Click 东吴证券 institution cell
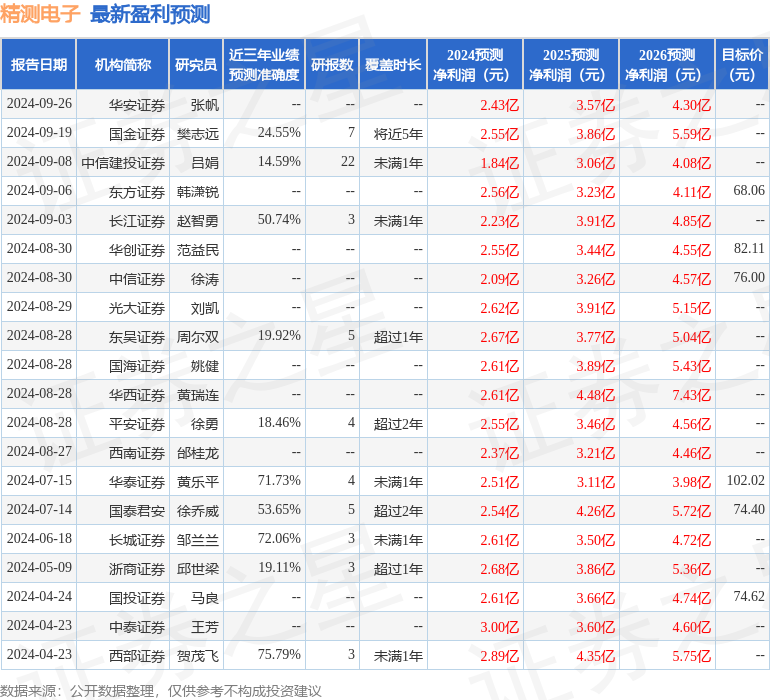 click(x=137, y=336)
